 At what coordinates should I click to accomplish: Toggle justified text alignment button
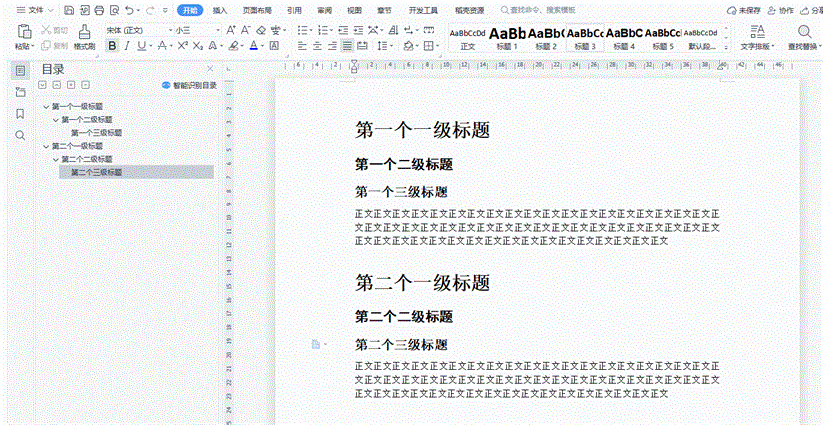[347, 46]
